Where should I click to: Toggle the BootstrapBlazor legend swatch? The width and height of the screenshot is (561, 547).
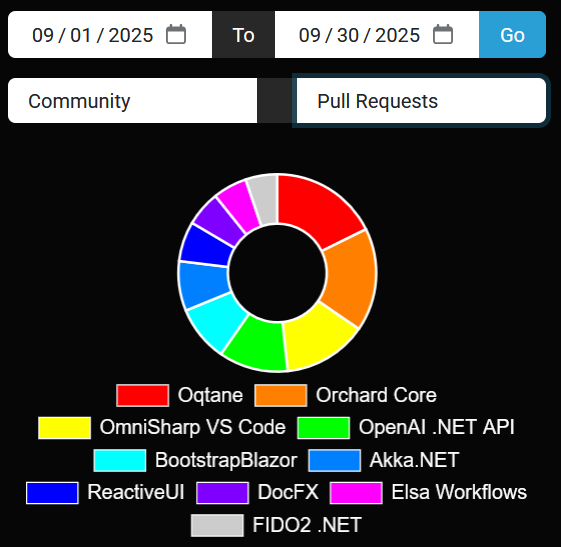pos(120,460)
